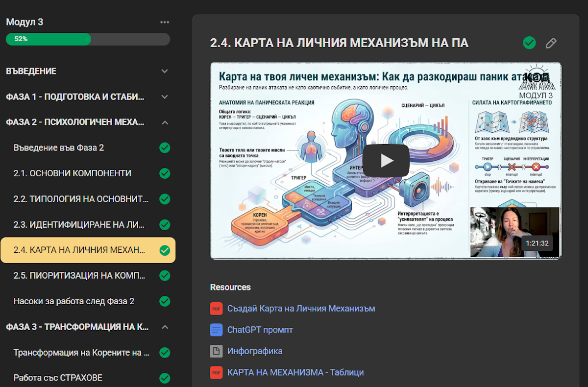The width and height of the screenshot is (588, 387).
Task: Open the Модул 3 three-dot options menu
Action: point(165,22)
